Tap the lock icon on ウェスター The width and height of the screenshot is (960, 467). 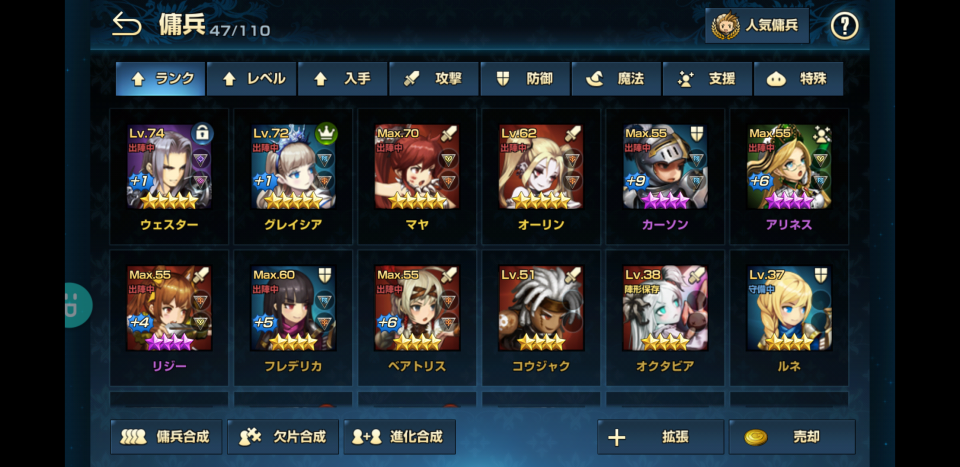coord(202,133)
